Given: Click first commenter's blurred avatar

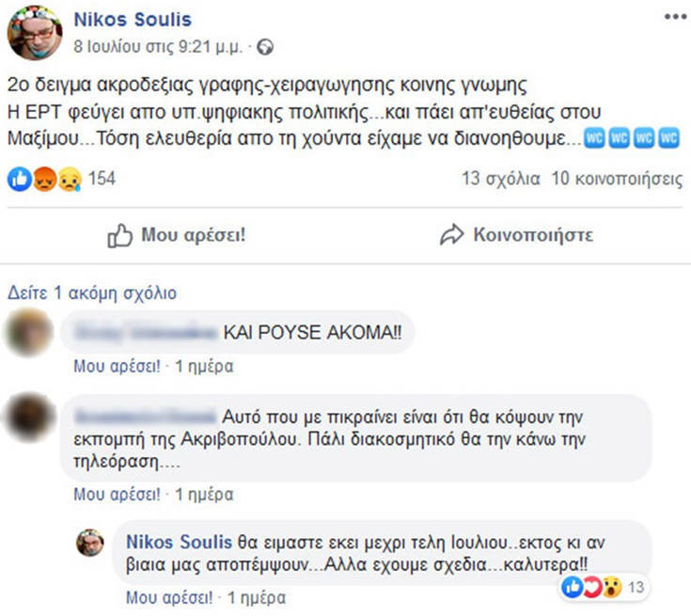Looking at the screenshot, I should (28, 331).
